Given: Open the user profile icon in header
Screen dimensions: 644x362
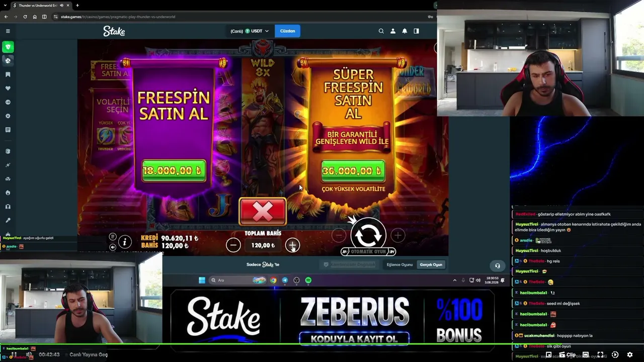Looking at the screenshot, I should [393, 31].
